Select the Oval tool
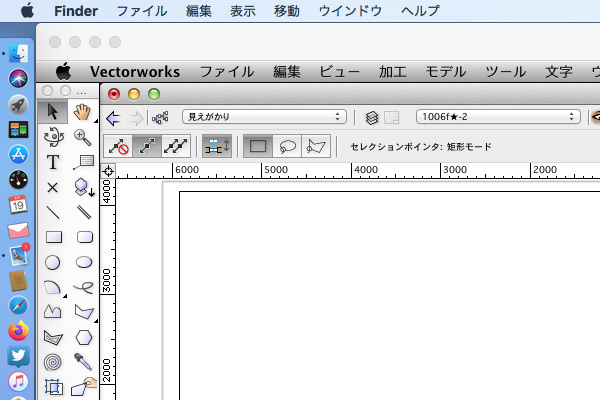 pyautogui.click(x=84, y=262)
